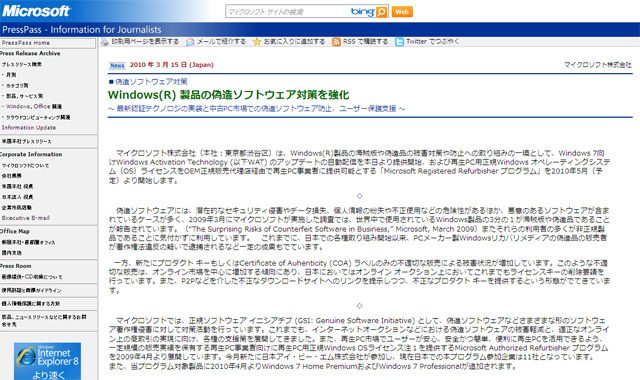This screenshot has height=380, width=640.
Task: Click the orange Web button
Action: coord(402,12)
